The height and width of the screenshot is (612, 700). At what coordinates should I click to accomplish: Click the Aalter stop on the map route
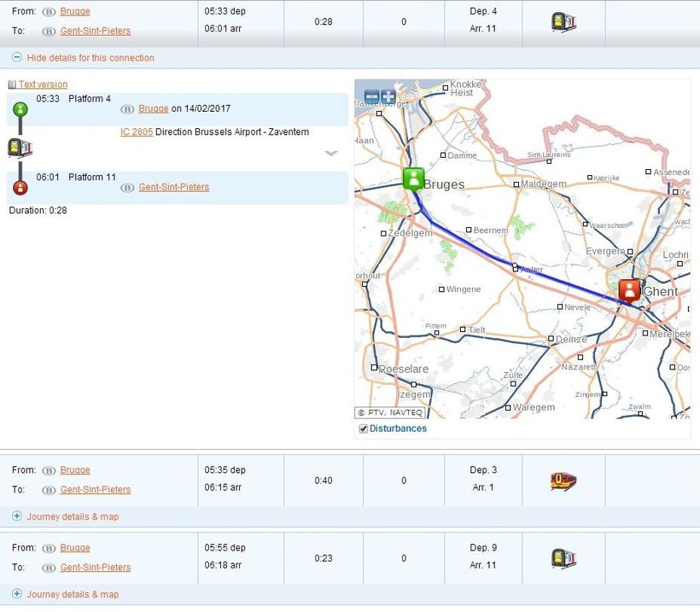point(515,267)
